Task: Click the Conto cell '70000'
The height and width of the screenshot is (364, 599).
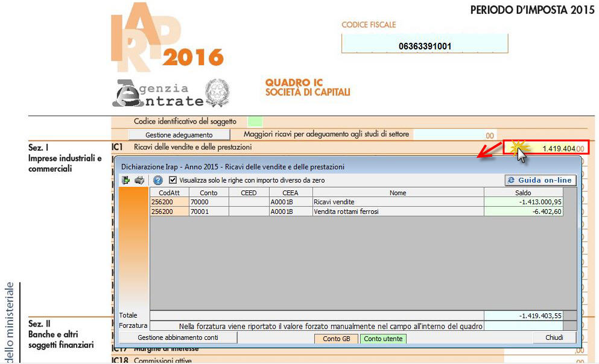Action: (209, 202)
